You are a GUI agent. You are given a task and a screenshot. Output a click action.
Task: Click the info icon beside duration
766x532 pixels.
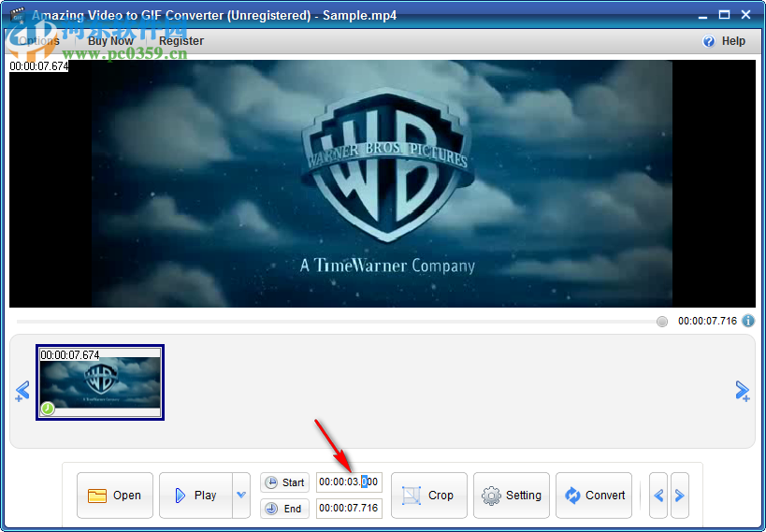(x=748, y=321)
